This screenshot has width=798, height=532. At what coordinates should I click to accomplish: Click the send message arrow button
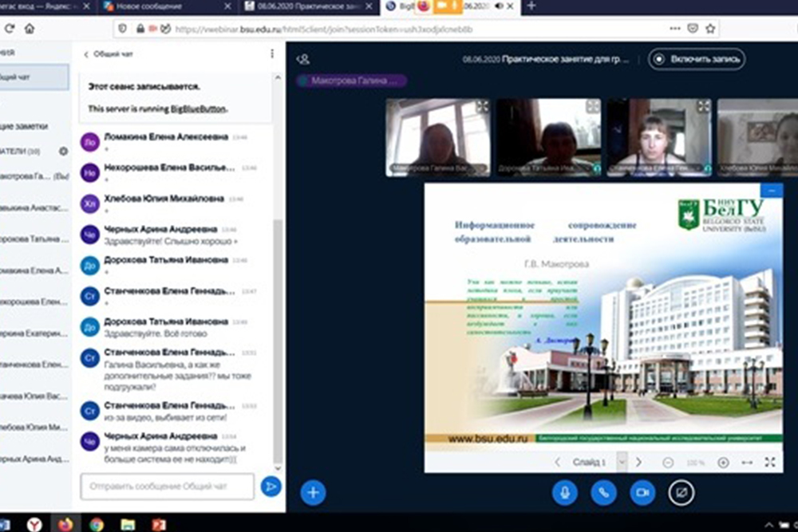point(271,487)
